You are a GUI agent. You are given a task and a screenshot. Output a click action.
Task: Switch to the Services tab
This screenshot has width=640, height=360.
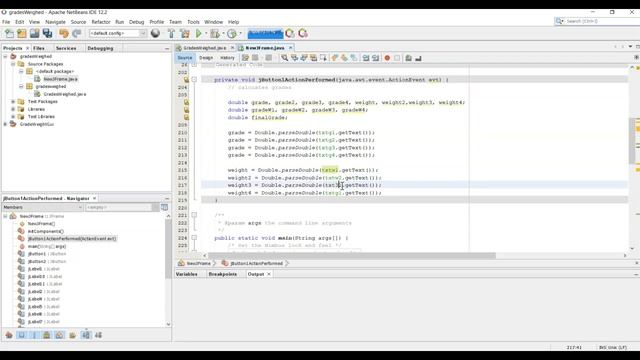coord(66,48)
